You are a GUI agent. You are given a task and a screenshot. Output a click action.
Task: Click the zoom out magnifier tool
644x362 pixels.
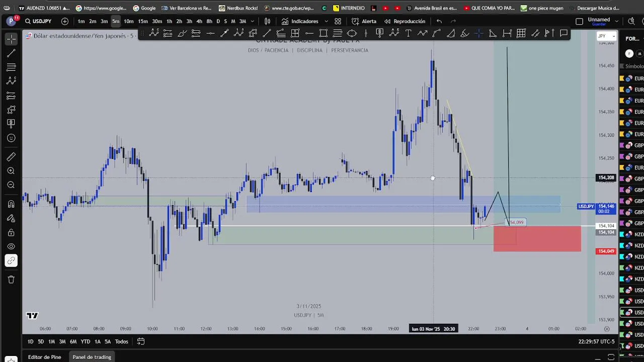[11, 185]
